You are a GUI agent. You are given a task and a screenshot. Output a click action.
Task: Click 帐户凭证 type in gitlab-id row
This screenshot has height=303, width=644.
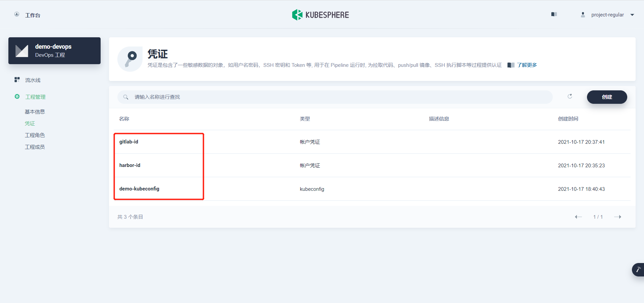pos(310,142)
